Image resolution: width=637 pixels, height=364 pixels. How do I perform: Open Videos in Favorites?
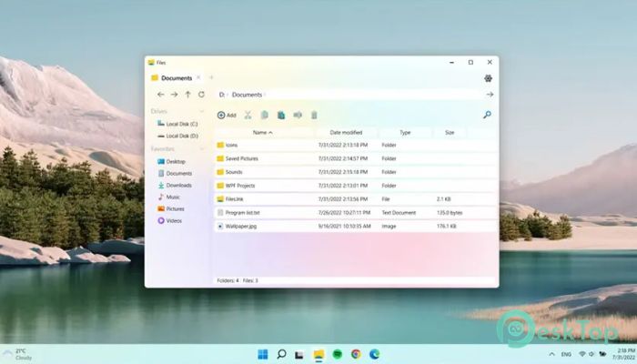tap(170, 220)
